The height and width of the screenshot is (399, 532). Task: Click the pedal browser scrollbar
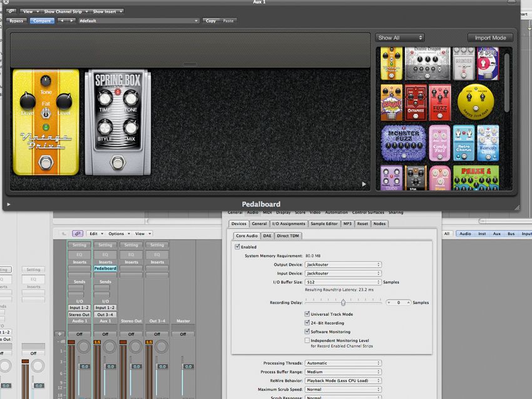[x=507, y=83]
